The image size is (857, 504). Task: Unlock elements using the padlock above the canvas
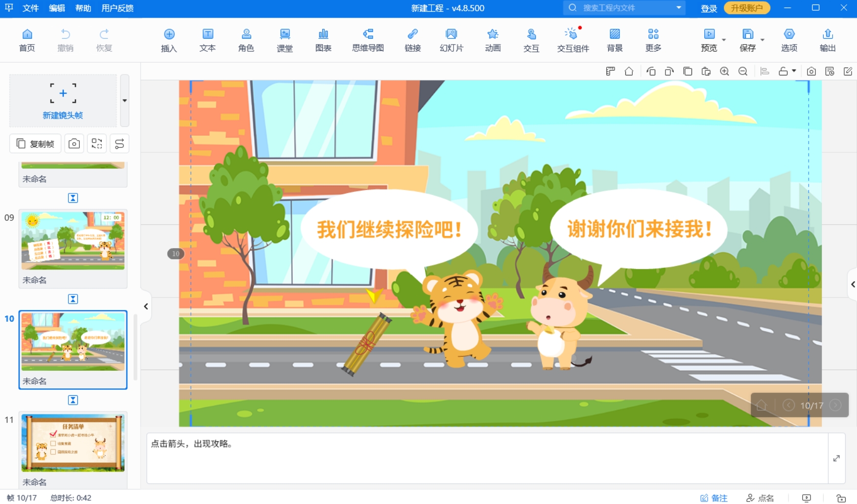[x=784, y=71]
